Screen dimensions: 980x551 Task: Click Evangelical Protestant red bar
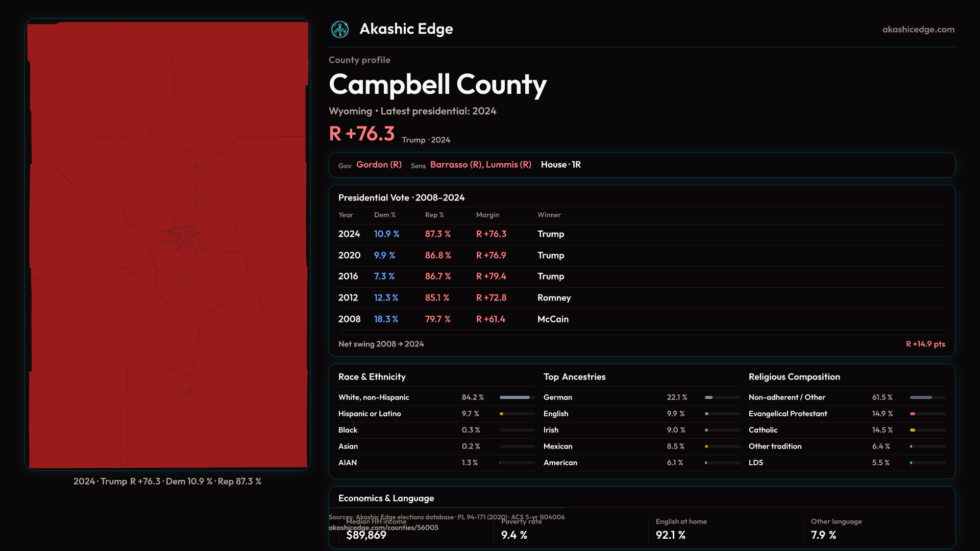[913, 414]
